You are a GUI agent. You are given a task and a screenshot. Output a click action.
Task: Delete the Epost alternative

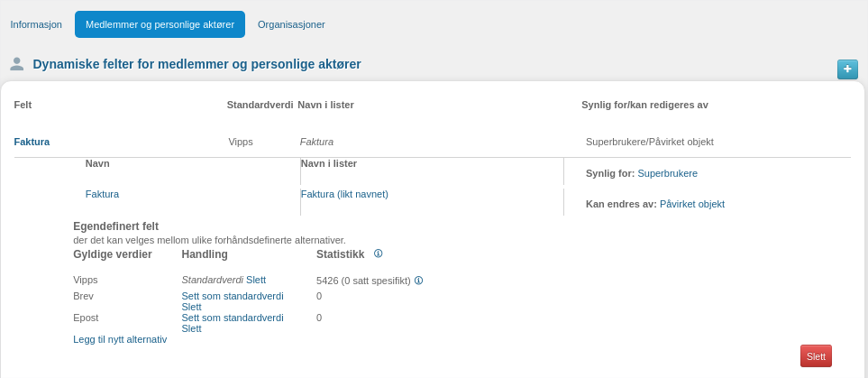[191, 328]
